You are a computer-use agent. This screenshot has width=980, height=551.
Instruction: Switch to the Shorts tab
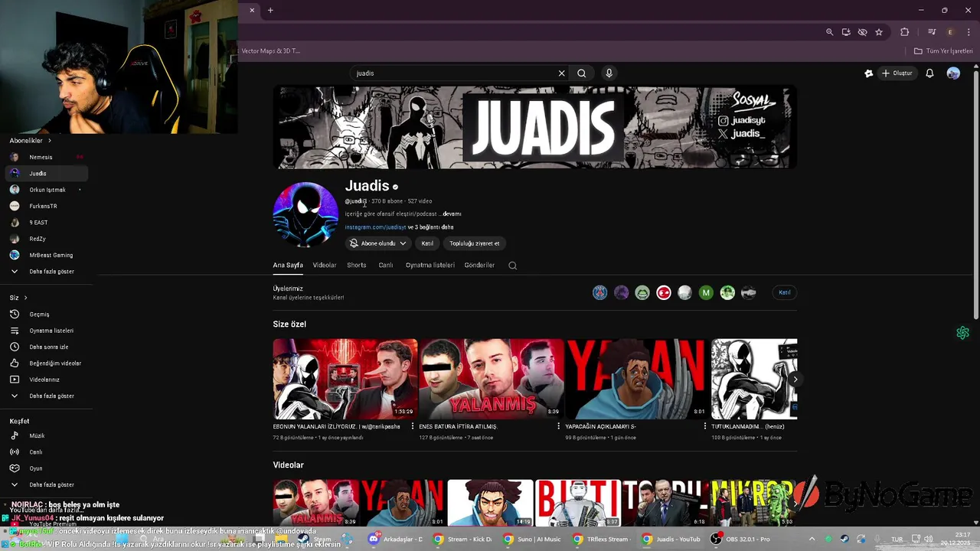coord(357,266)
